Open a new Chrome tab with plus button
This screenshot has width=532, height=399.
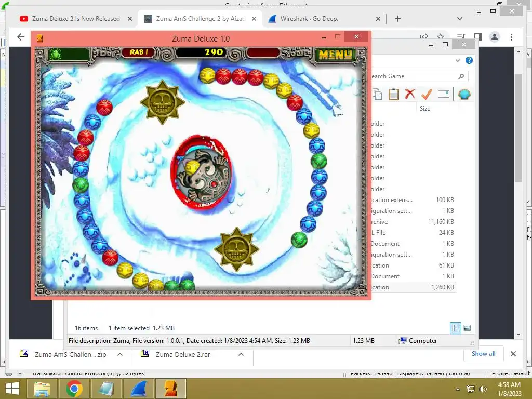(x=397, y=19)
